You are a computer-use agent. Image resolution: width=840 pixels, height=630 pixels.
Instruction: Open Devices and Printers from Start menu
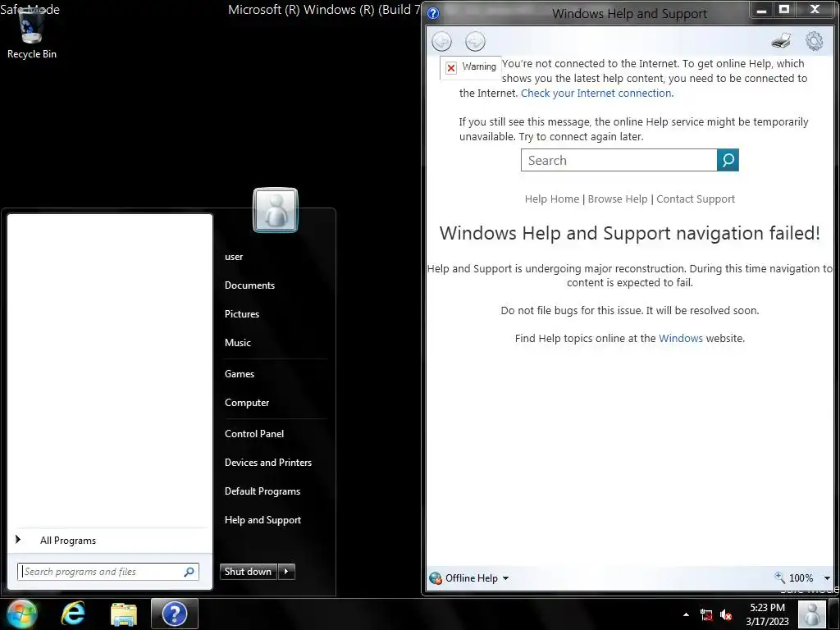click(x=268, y=463)
